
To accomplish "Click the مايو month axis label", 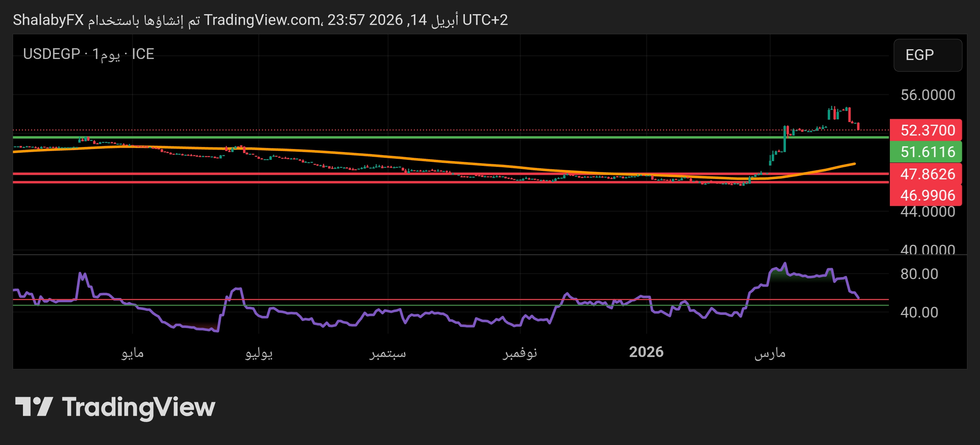I will point(132,353).
